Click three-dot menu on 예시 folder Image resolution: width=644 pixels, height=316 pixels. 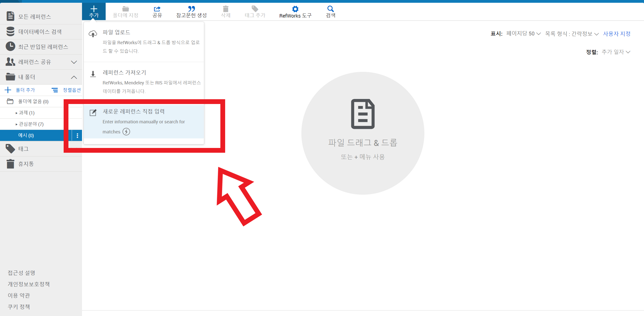point(77,136)
